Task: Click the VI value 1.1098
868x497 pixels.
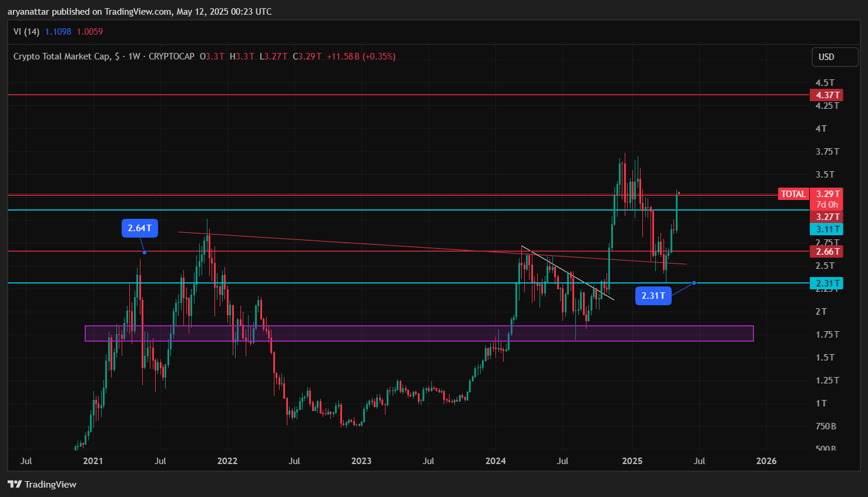Action: (x=58, y=32)
